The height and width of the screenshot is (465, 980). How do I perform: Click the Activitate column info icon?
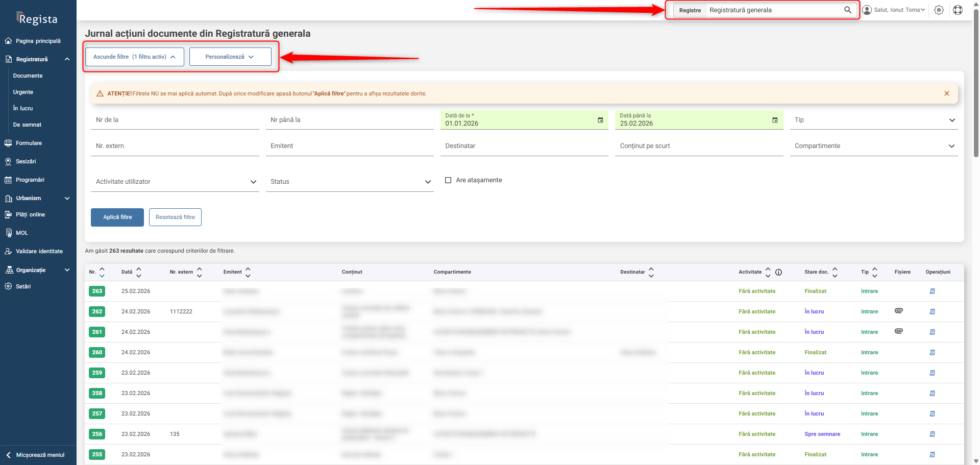(778, 272)
